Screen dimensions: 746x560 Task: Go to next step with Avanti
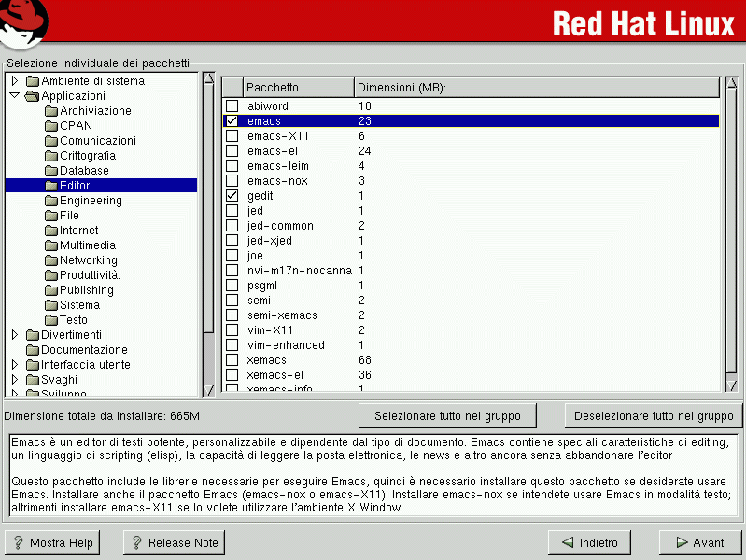tap(699, 542)
